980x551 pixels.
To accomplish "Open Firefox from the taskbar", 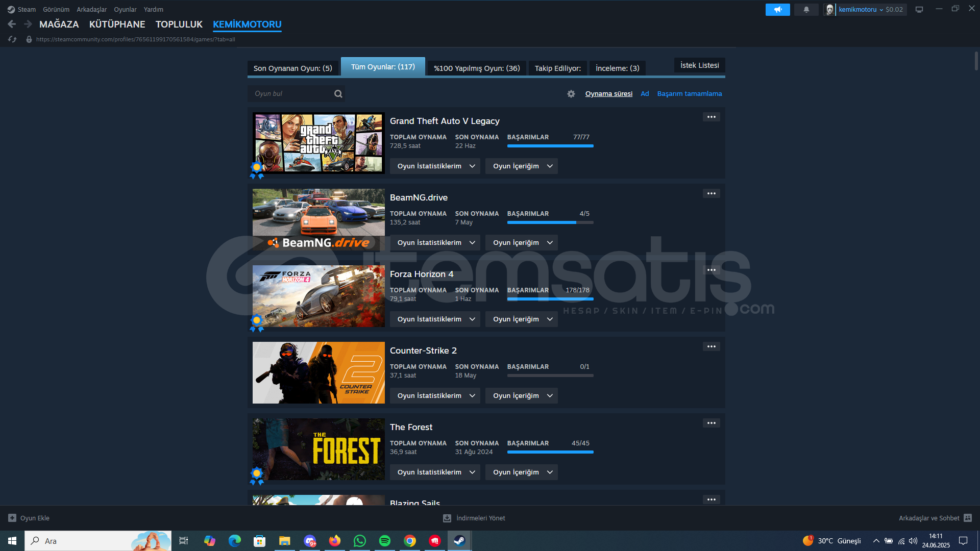I will [335, 541].
